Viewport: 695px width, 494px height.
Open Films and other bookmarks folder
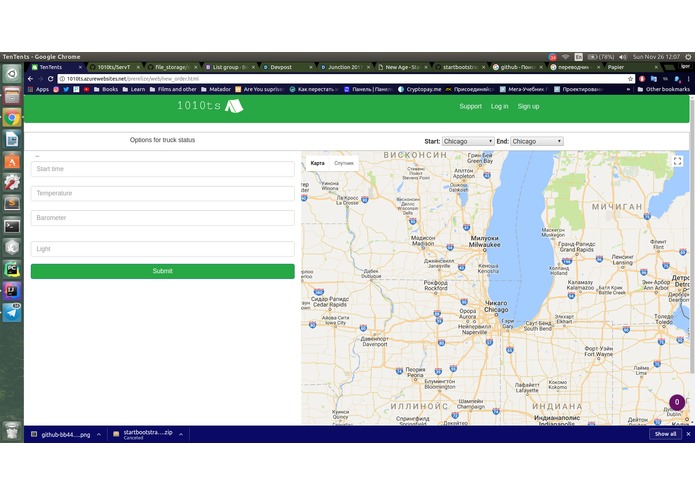(x=173, y=89)
